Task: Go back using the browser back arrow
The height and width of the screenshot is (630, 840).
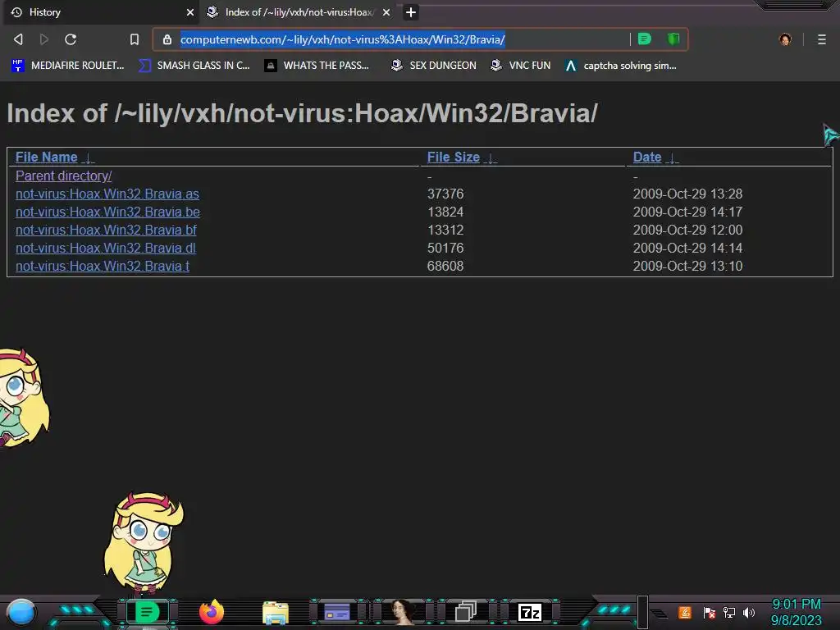Action: (x=18, y=39)
